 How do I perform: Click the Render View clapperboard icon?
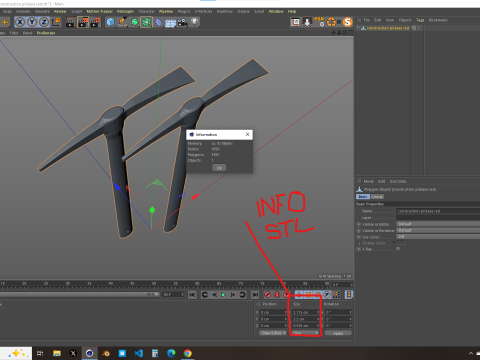(71, 22)
